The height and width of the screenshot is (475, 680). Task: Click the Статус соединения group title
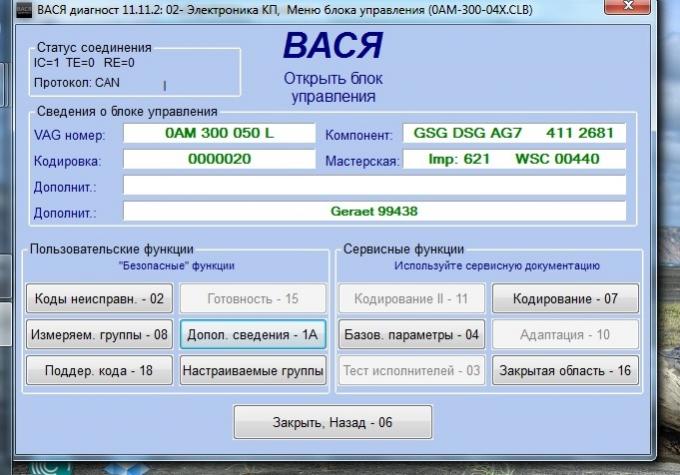(94, 47)
